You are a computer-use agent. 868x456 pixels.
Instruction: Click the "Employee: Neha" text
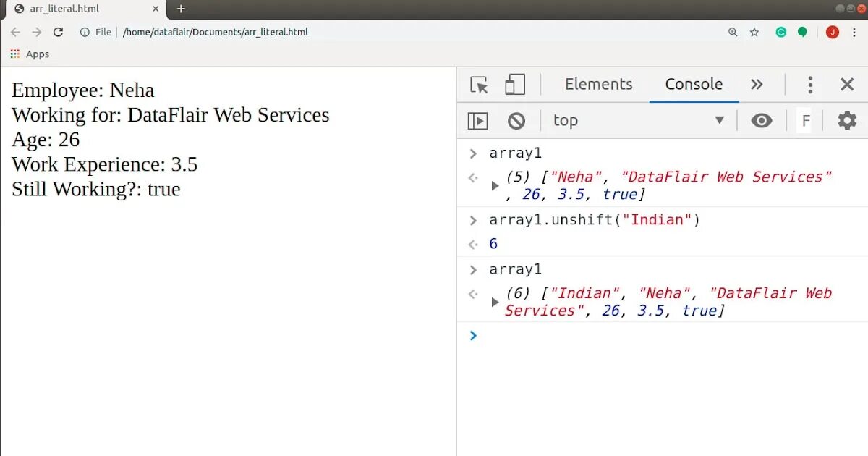click(x=83, y=90)
